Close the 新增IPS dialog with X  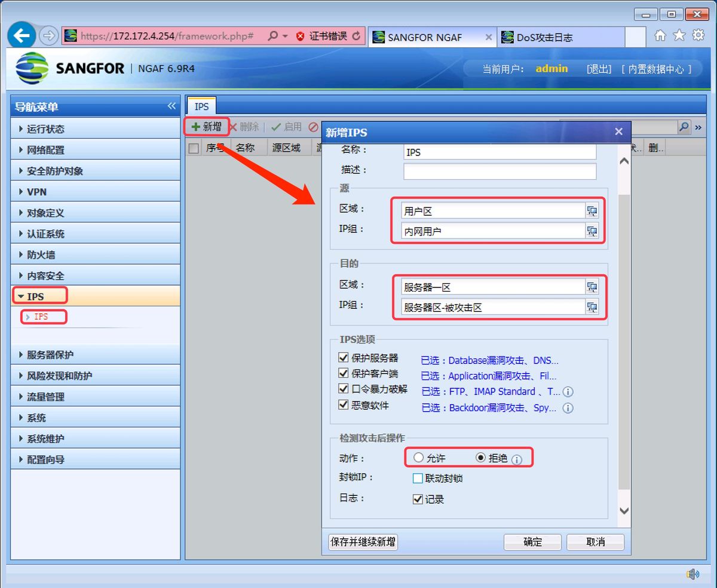pyautogui.click(x=618, y=131)
